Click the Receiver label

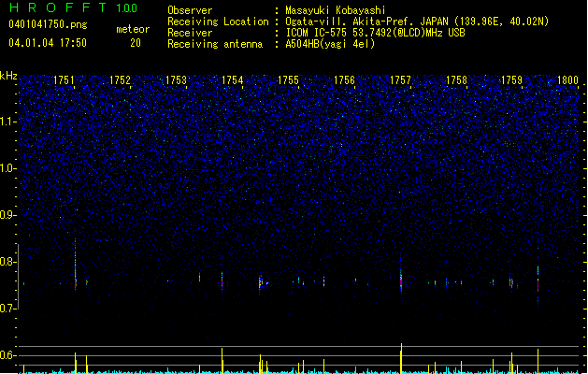pos(190,33)
